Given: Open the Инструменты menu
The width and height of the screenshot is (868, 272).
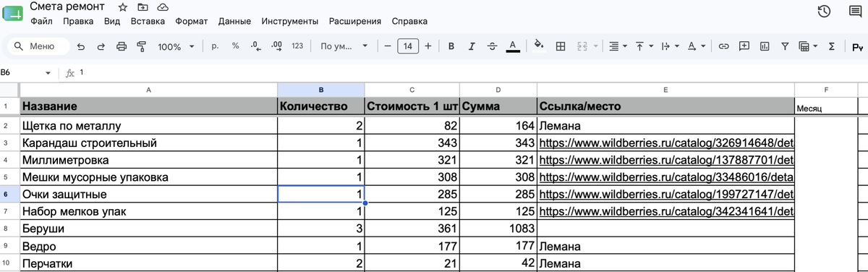Looking at the screenshot, I should (290, 22).
